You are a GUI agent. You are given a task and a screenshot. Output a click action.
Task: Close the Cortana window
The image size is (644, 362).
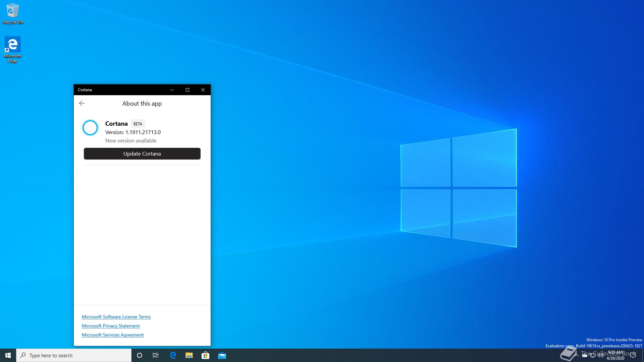(x=203, y=90)
